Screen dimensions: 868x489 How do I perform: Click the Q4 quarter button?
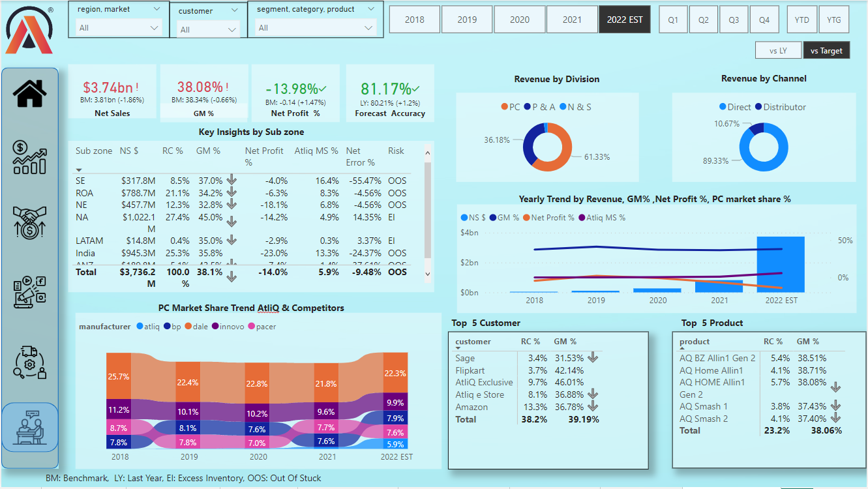point(764,19)
